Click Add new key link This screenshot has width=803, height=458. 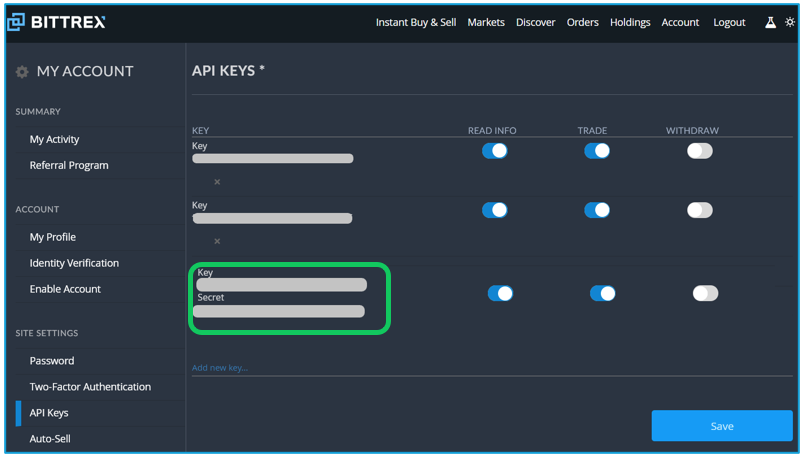(220, 367)
